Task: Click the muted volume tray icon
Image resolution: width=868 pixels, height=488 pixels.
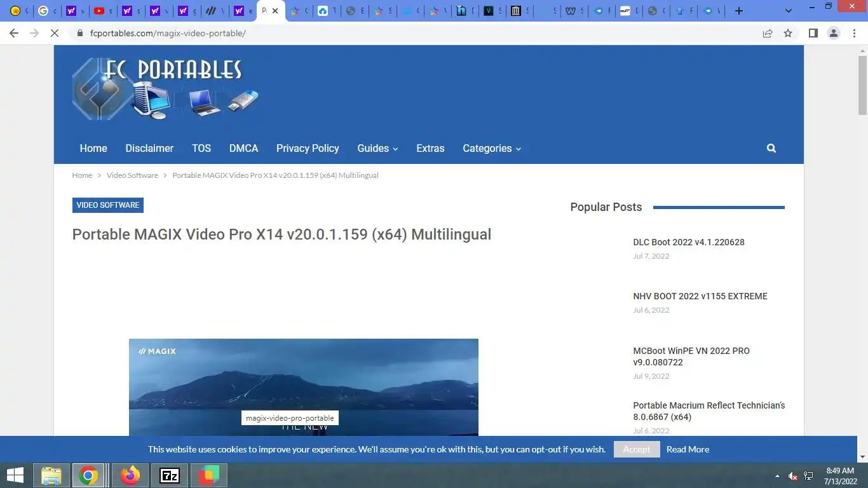Action: click(x=793, y=476)
